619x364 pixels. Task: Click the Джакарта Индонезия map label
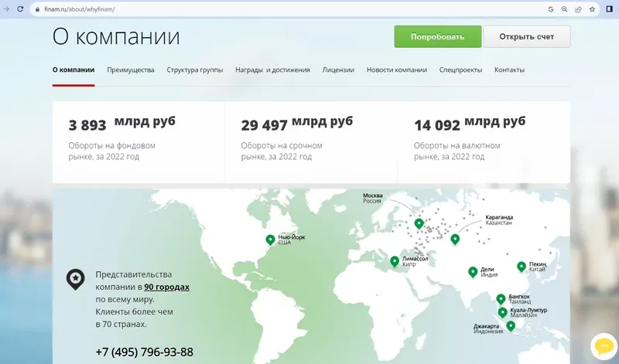488,329
